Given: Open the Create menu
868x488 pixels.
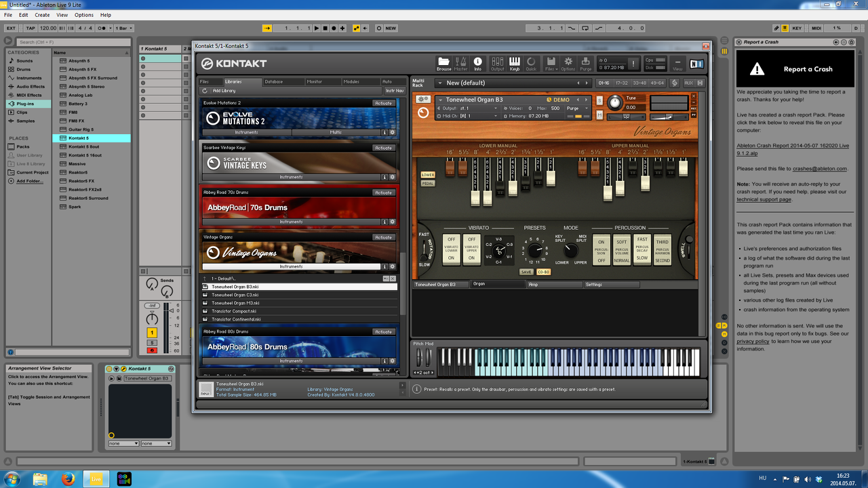Looking at the screenshot, I should pyautogui.click(x=42, y=15).
